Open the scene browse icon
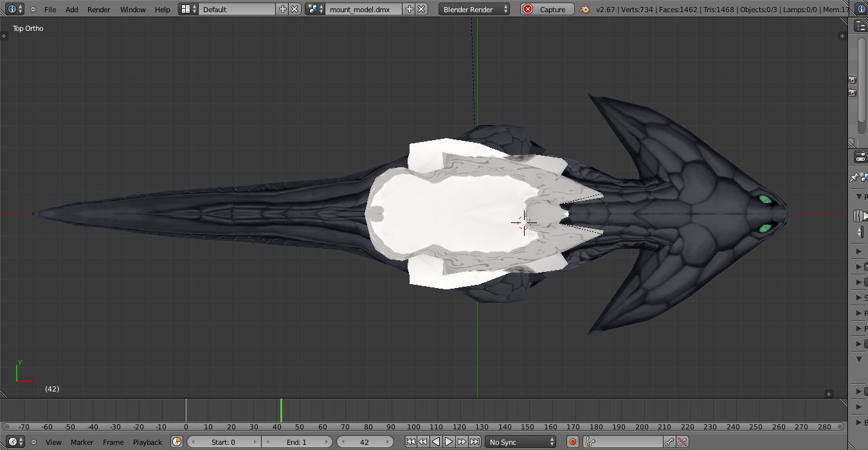Screen dimensions: 868x450 click(315, 9)
